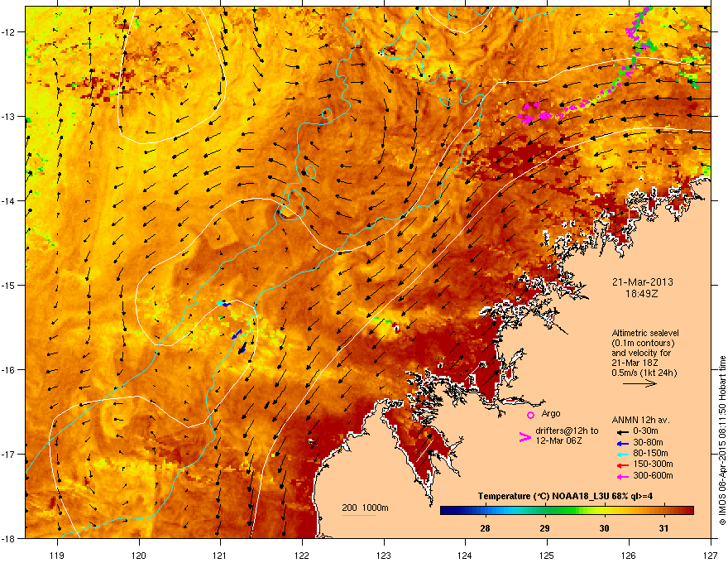This screenshot has width=728, height=563.
Task: Click the 'Argo' legend label
Action: pos(551,413)
